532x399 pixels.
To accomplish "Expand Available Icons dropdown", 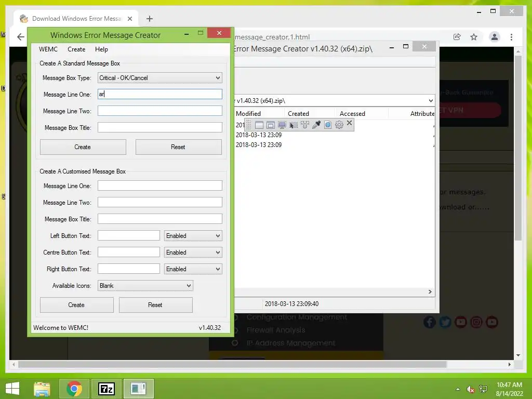I will [189, 286].
